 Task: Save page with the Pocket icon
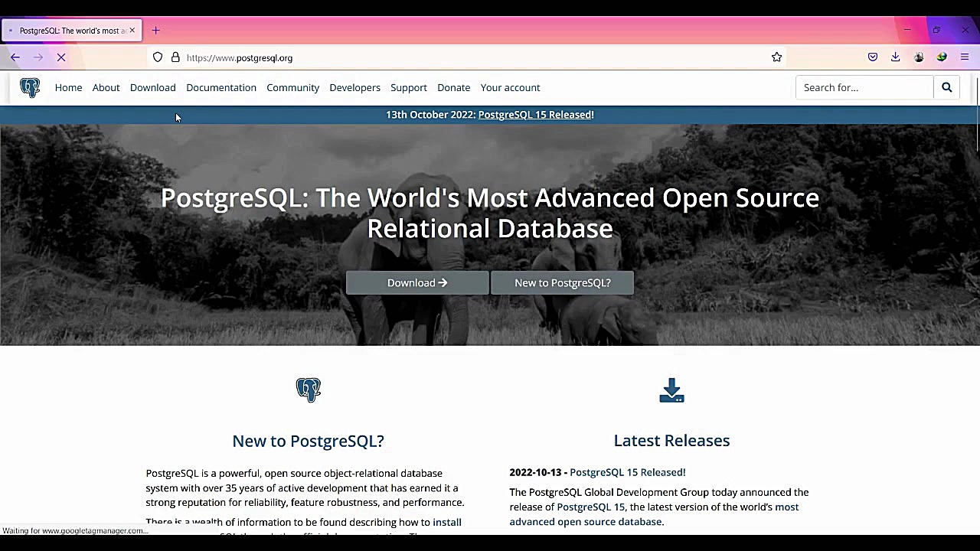click(872, 57)
